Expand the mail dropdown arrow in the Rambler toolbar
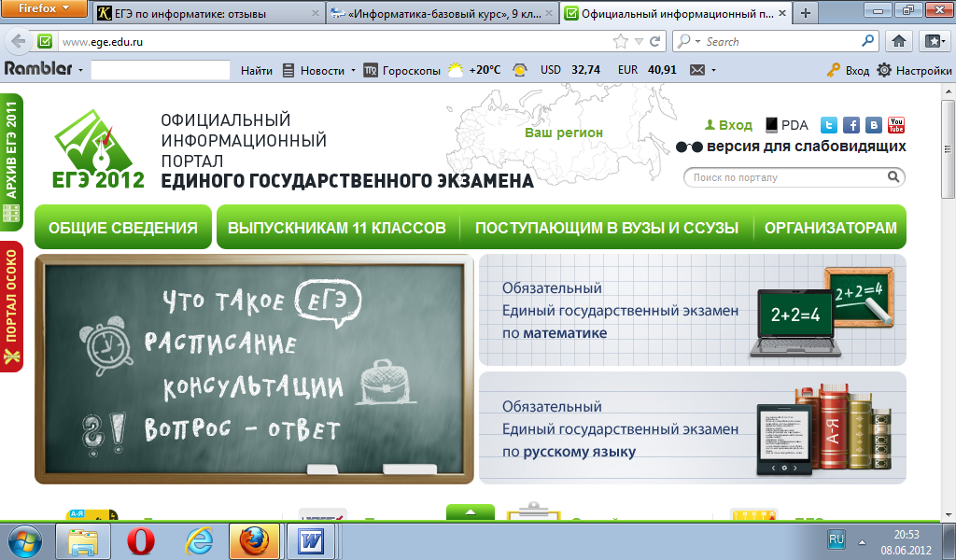956x560 pixels. click(713, 71)
